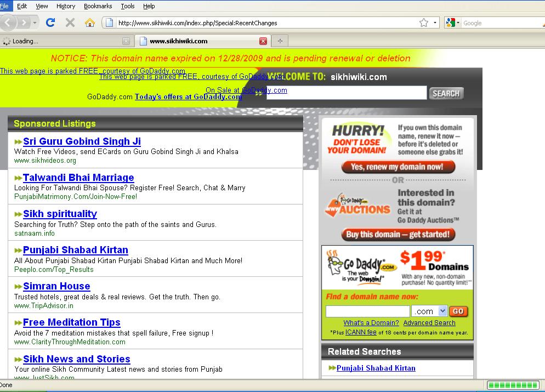The height and width of the screenshot is (392, 545).
Task: Click the page icon in the address bar
Action: [x=109, y=23]
